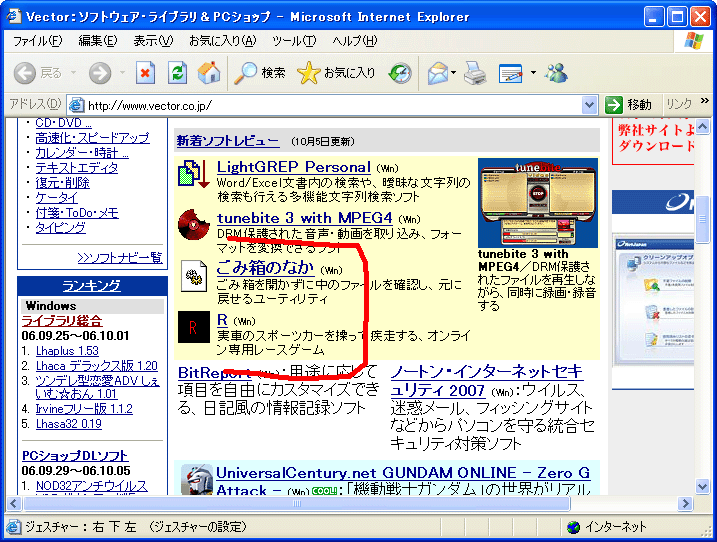Open Favorites (お気に入り) star button

click(336, 73)
